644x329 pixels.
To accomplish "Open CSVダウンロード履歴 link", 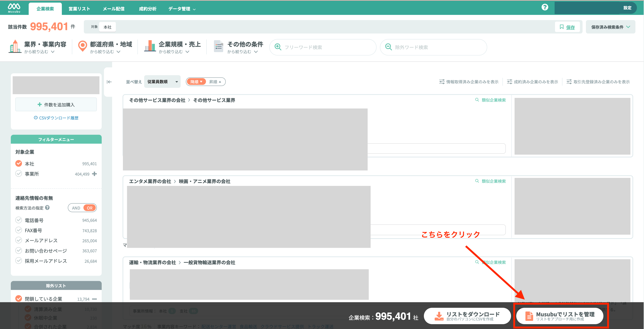I will click(58, 118).
